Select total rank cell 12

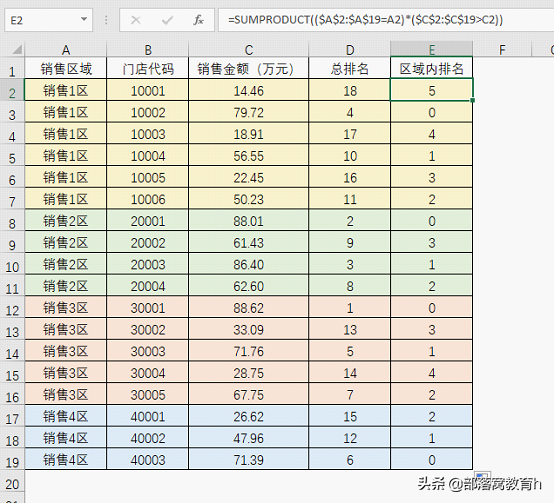[x=350, y=438]
